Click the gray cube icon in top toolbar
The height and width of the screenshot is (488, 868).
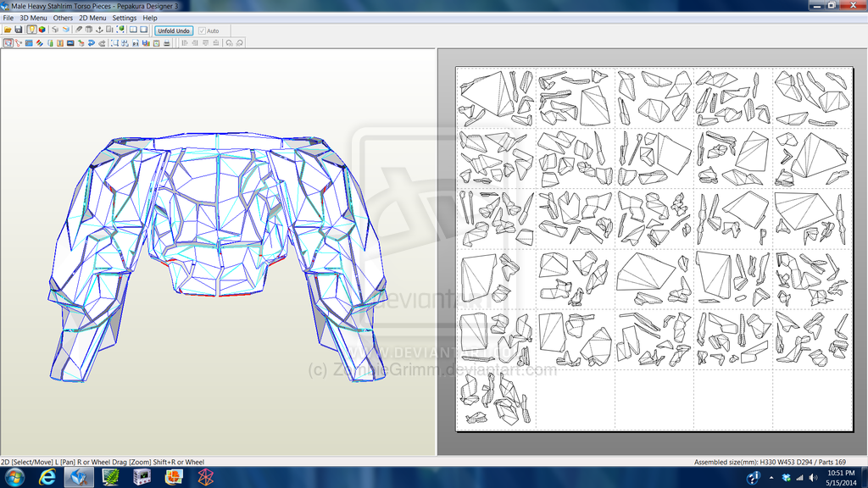(x=55, y=30)
